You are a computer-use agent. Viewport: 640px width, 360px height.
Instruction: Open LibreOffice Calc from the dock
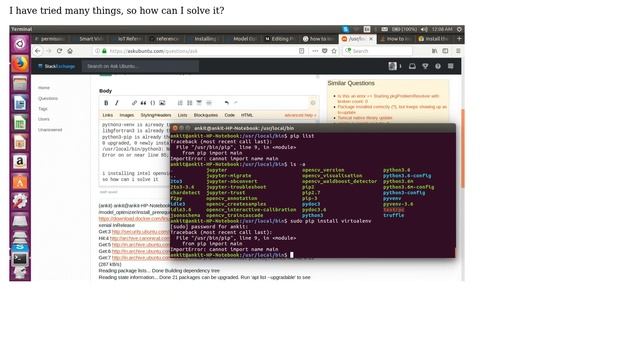point(20,122)
